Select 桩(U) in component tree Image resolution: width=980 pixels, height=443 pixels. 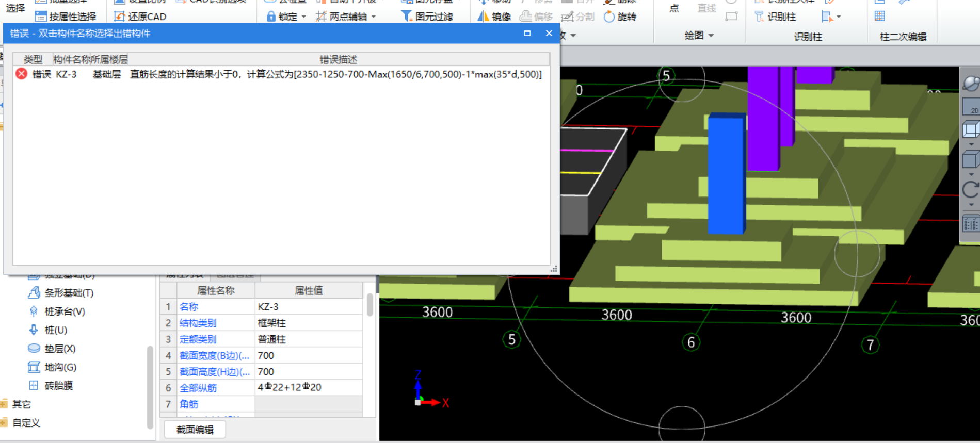(x=48, y=330)
